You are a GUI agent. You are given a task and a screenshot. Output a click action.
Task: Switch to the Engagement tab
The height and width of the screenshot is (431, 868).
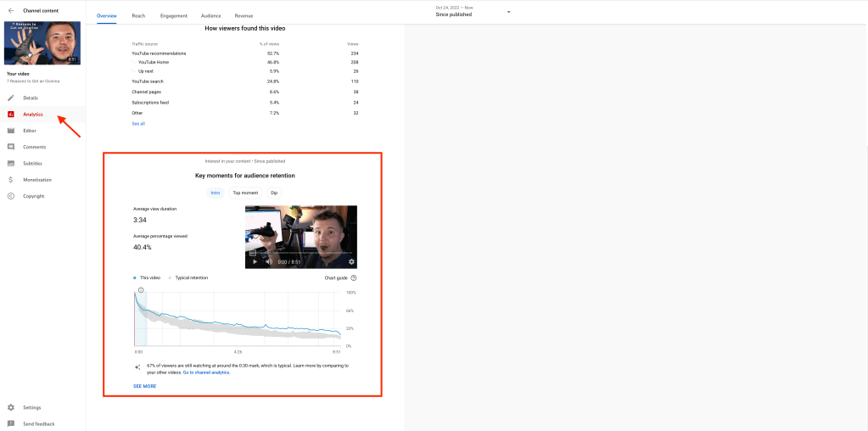point(173,15)
